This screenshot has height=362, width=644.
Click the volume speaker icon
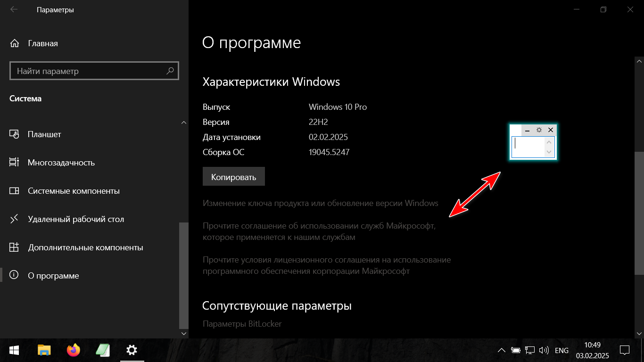point(544,350)
